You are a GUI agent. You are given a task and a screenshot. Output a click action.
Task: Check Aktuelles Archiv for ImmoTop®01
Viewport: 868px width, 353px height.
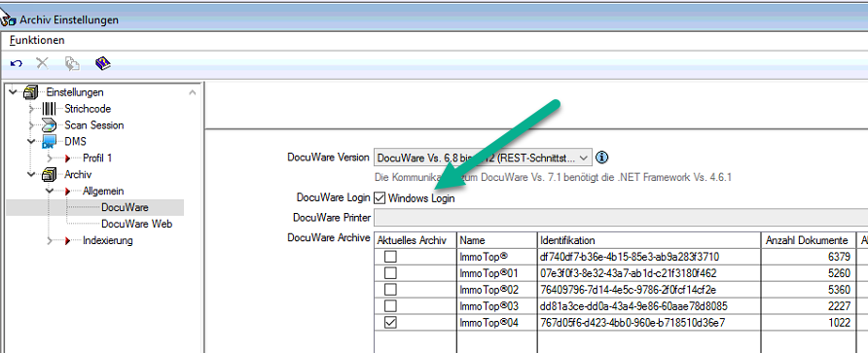[391, 273]
